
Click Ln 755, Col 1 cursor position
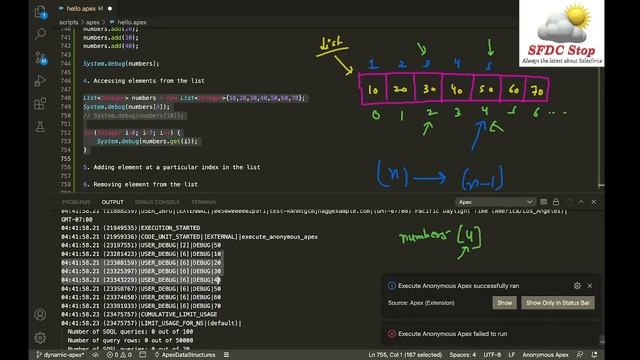[x=405, y=355]
